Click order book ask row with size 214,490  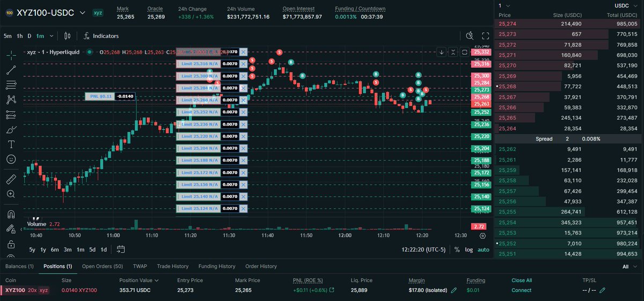pyautogui.click(x=568, y=24)
